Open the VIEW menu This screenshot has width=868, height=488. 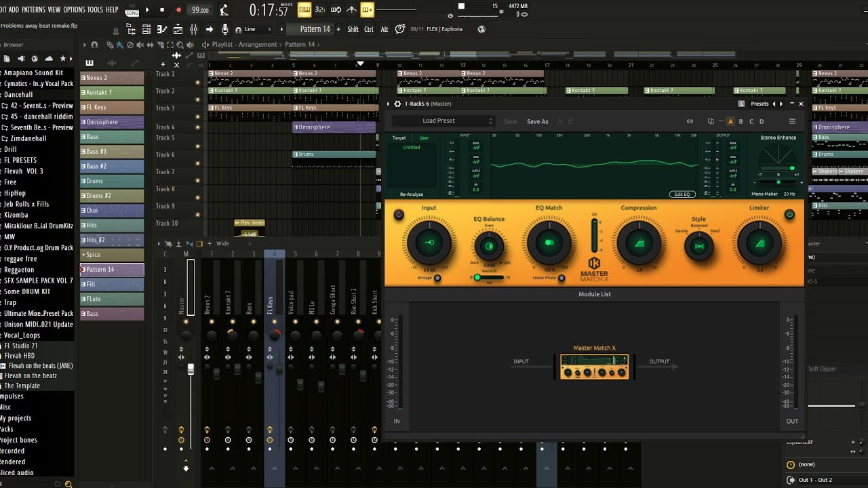(x=54, y=9)
